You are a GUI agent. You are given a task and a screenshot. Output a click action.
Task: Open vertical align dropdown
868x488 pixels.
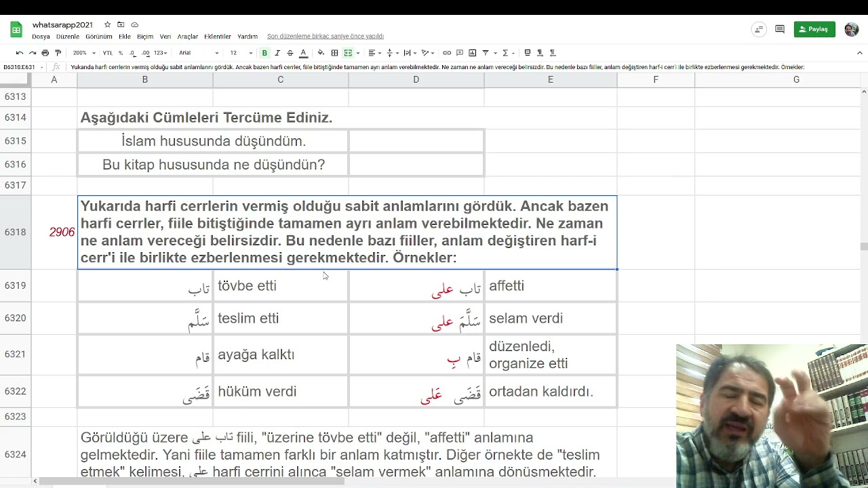coord(391,53)
